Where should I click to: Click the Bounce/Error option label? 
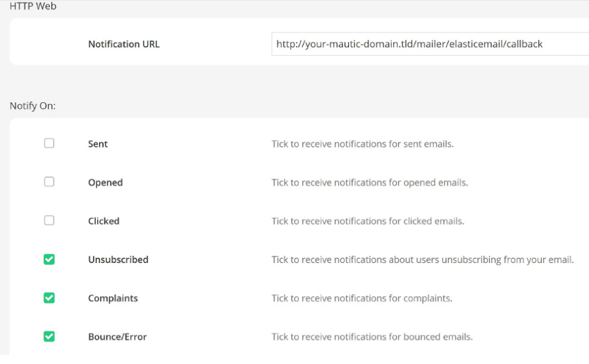click(x=117, y=337)
